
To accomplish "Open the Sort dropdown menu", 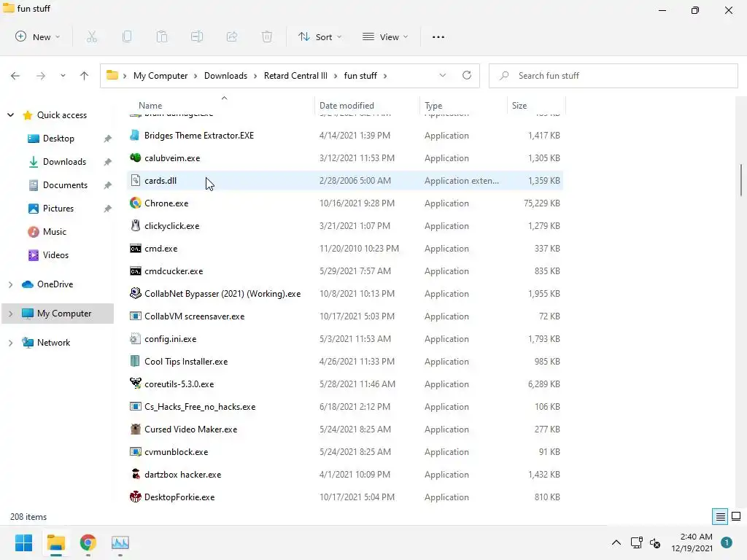I will [320, 36].
